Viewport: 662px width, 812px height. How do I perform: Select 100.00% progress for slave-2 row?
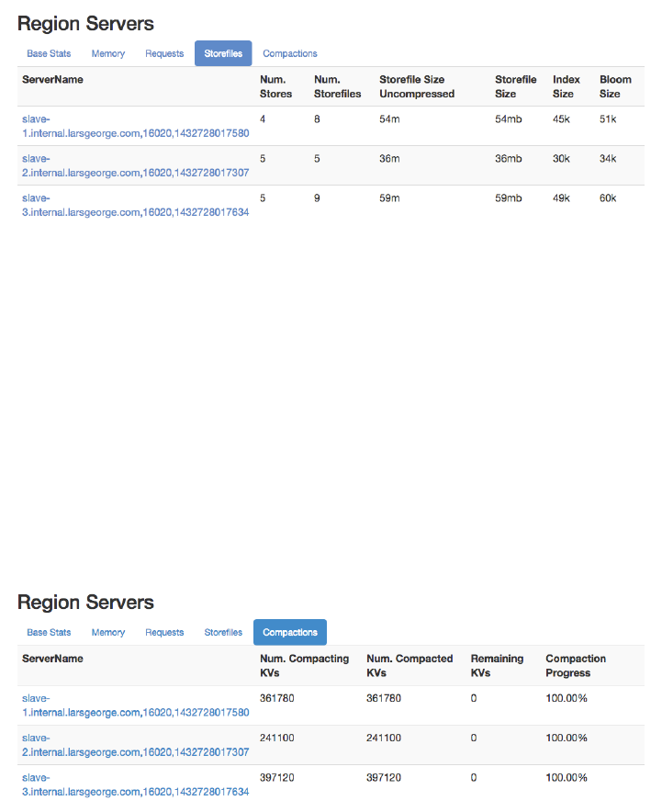[567, 738]
